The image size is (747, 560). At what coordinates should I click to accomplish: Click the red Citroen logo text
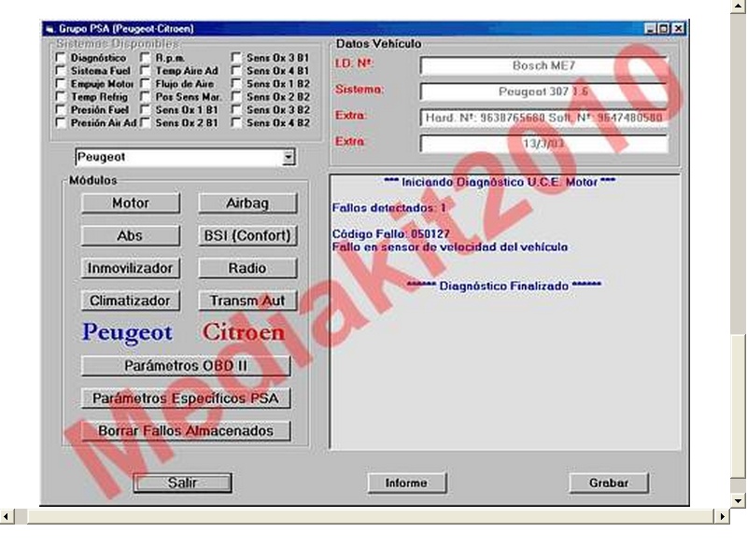[x=244, y=332]
